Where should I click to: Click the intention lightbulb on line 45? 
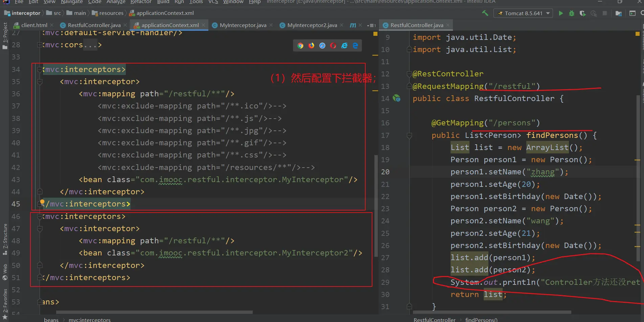(x=42, y=202)
